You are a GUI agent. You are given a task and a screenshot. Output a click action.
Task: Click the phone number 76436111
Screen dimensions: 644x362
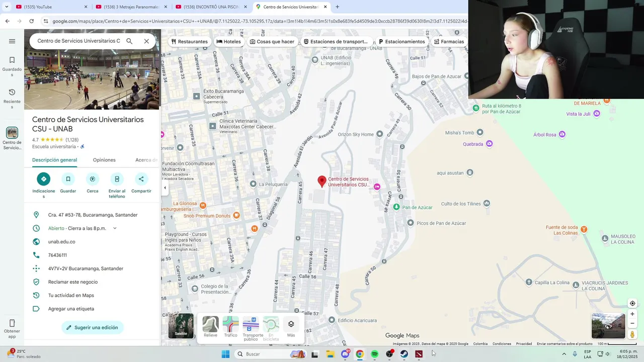pos(57,255)
